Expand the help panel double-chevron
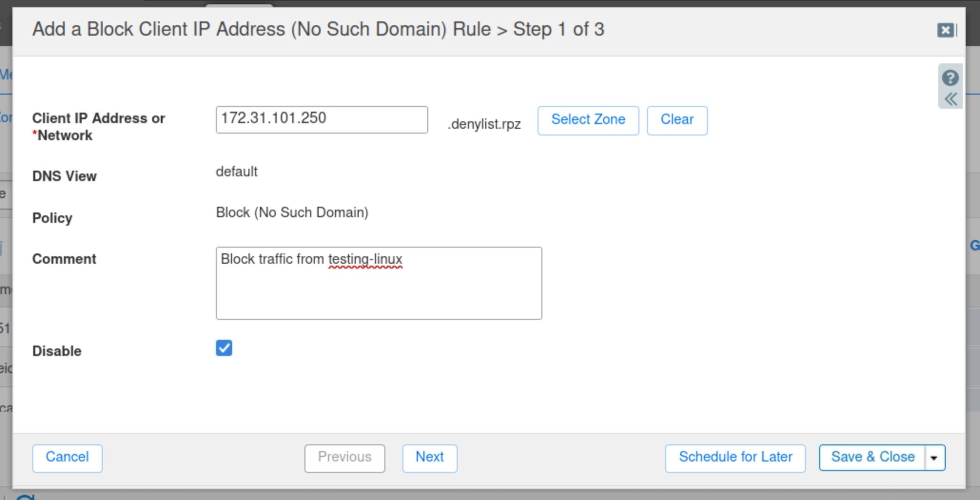 (950, 99)
